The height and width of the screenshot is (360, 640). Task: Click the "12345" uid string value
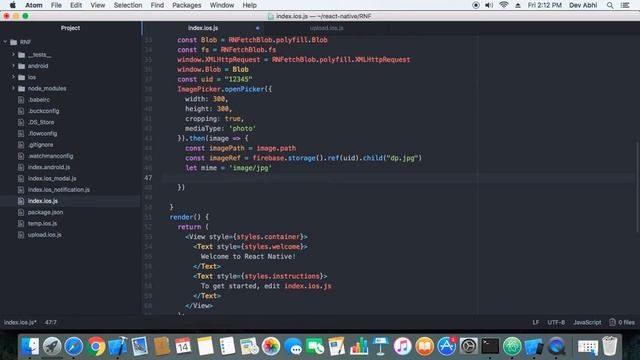(238, 79)
